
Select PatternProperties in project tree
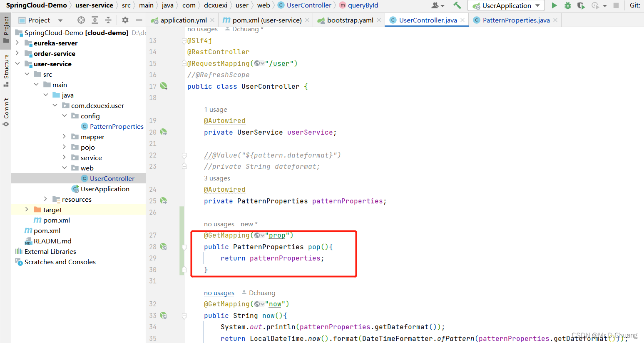(117, 126)
